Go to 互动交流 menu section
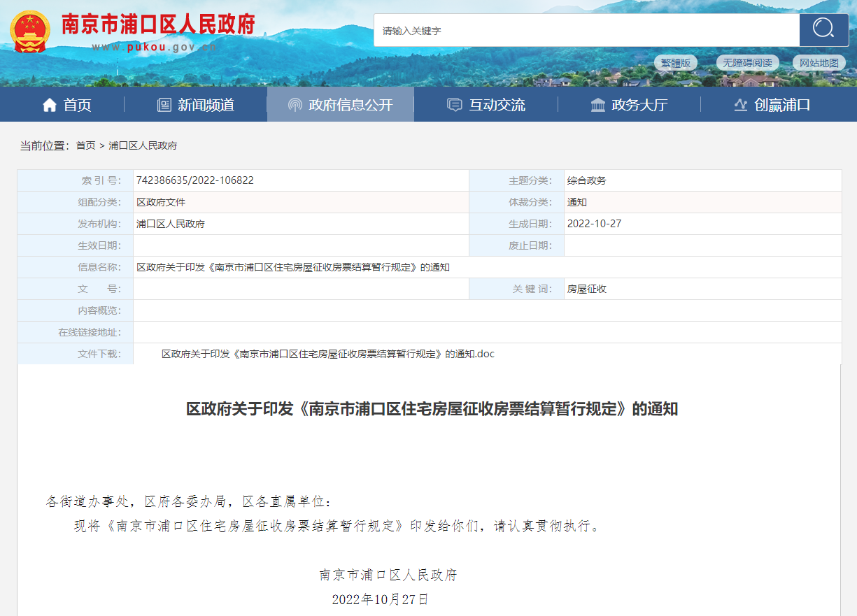857x616 pixels. tap(497, 105)
